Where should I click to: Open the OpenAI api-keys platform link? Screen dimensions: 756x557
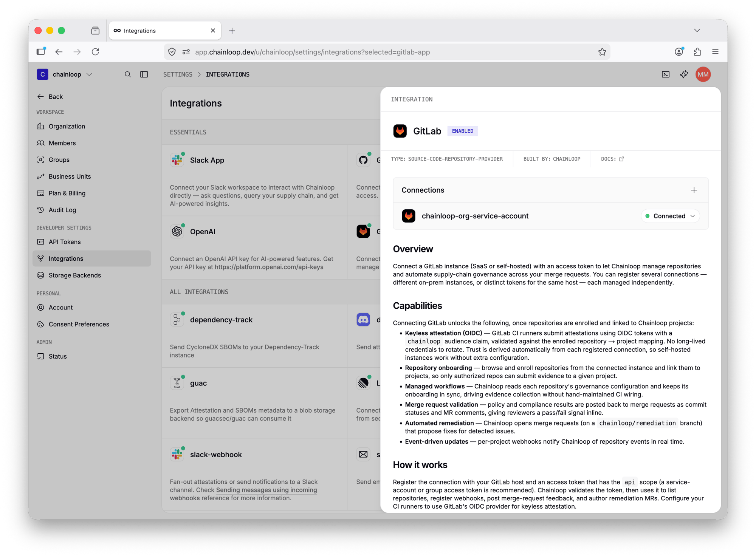click(269, 267)
